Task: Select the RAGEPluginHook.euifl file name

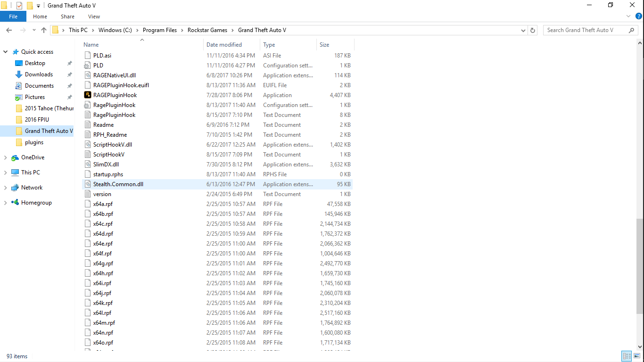Action: tap(121, 85)
